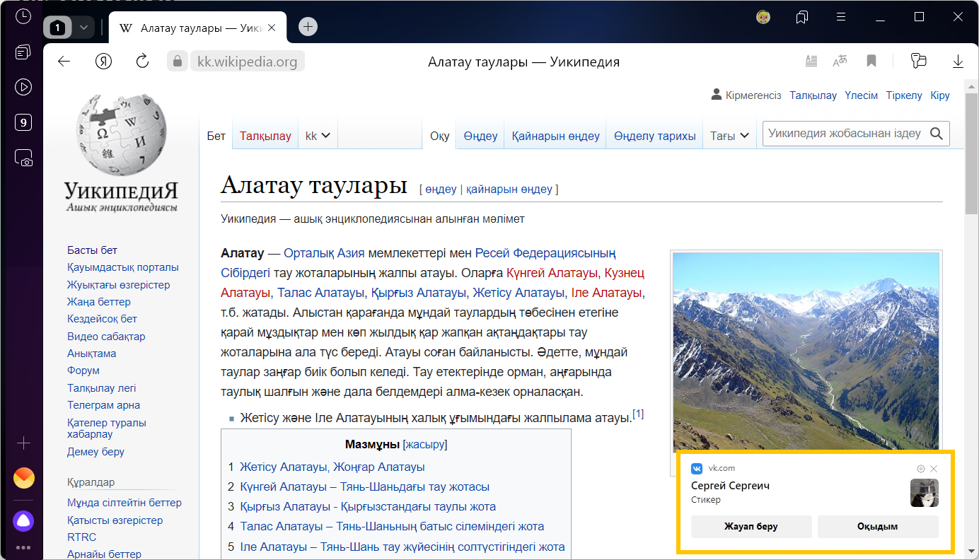Screen dimensions: 979x560
Task: Expand the kk language variant dropdown
Action: click(318, 136)
